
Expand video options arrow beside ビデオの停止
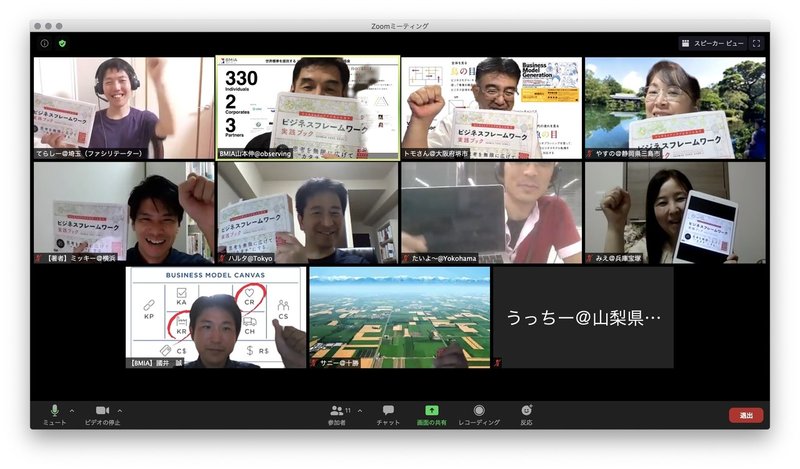120,410
